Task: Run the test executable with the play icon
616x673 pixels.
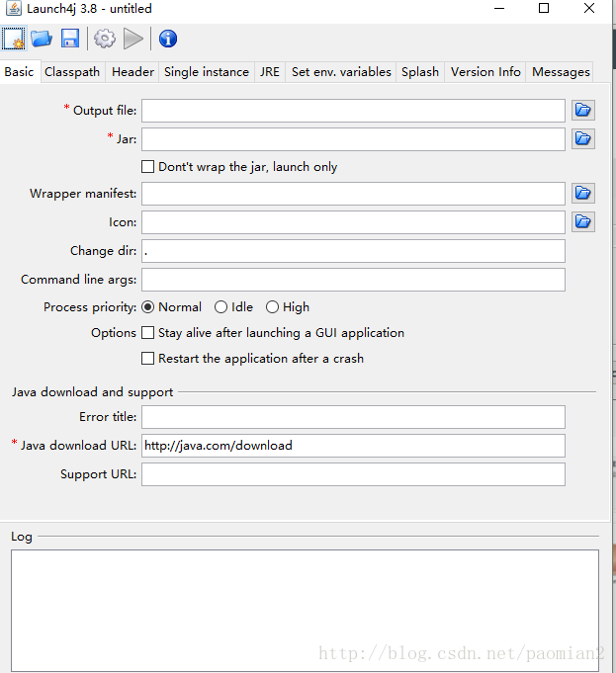Action: pyautogui.click(x=133, y=39)
